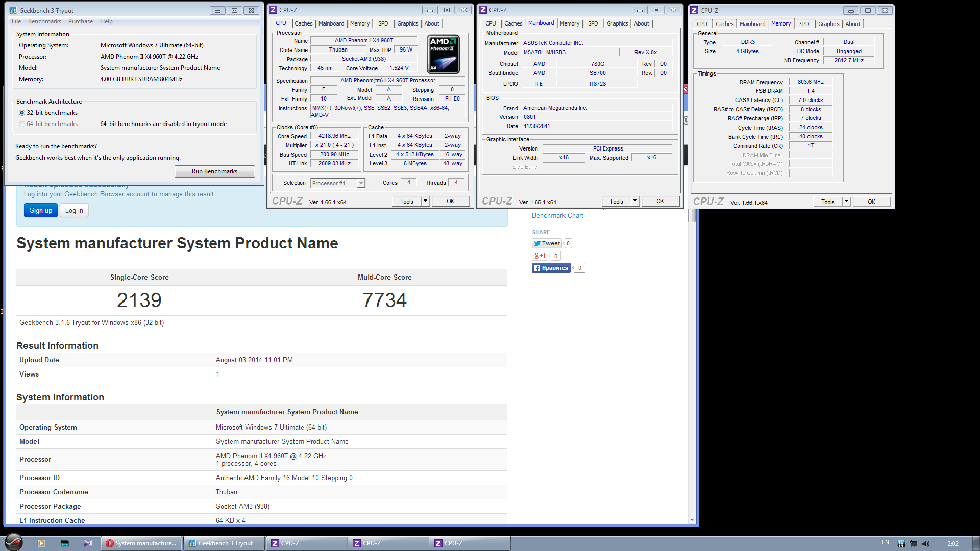
Task: Open About tab in Memory CPU-Z window
Action: [853, 24]
